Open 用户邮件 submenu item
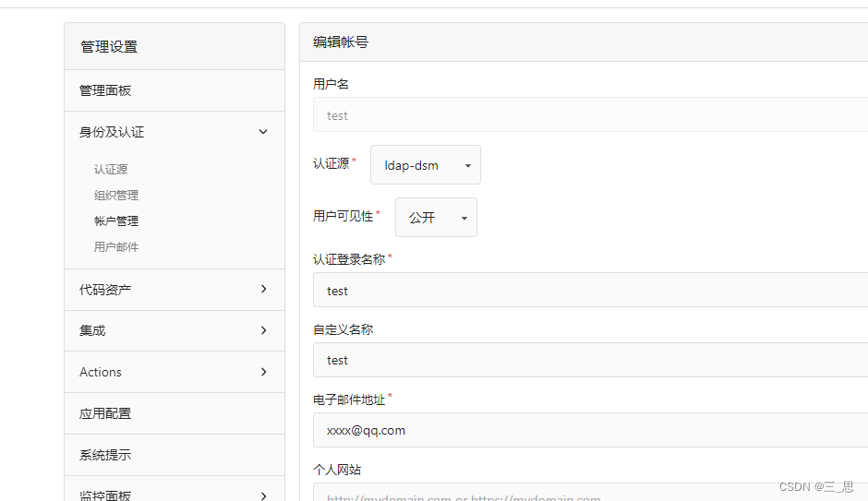The width and height of the screenshot is (868, 501). [x=116, y=247]
